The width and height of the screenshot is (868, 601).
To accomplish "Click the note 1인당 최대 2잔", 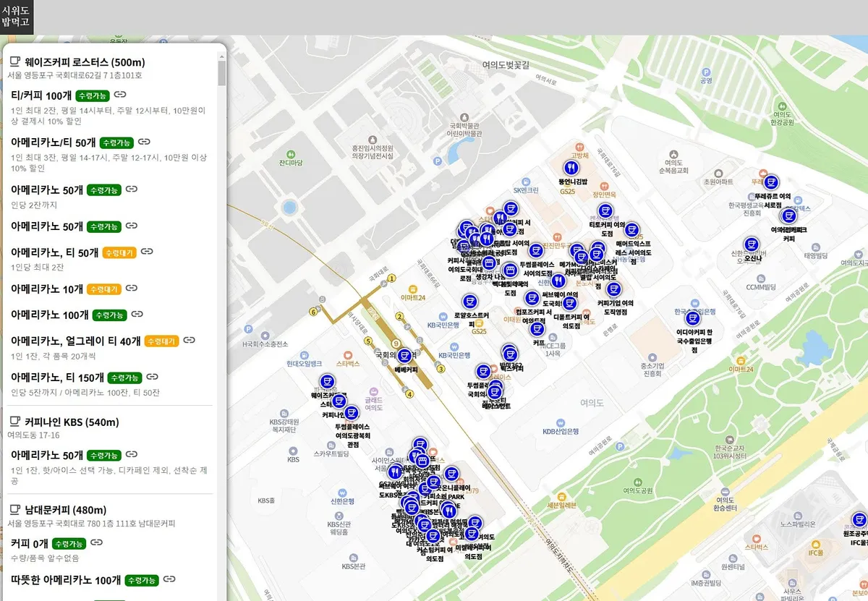I will (37, 267).
